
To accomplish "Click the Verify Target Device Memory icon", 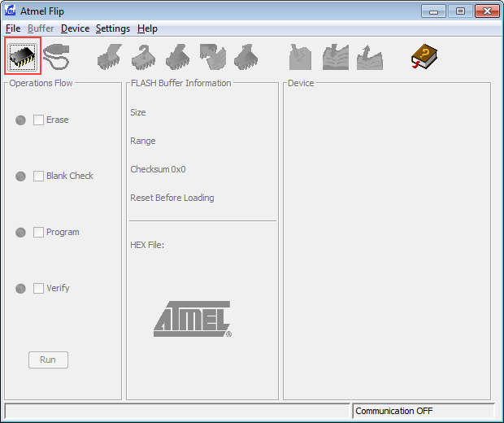I will pos(213,57).
